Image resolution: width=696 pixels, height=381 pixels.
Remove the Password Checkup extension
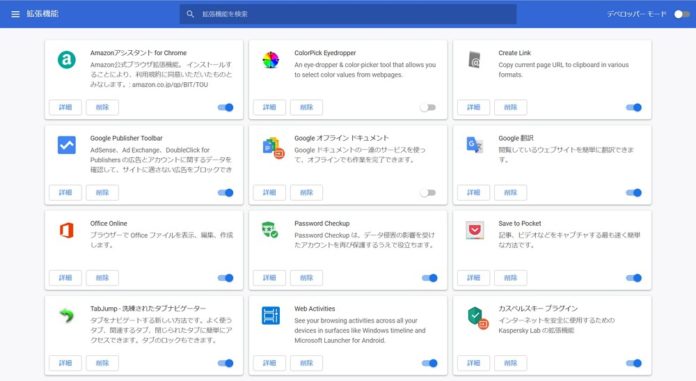point(306,278)
